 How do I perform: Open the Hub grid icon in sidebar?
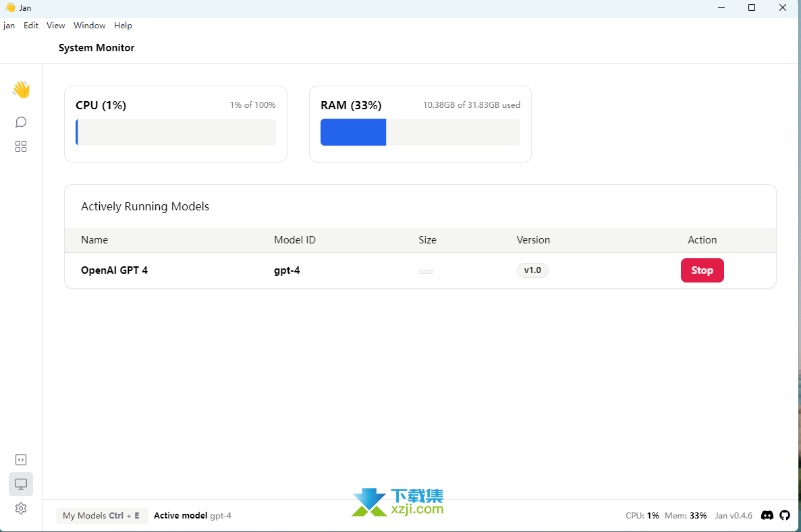click(x=21, y=146)
